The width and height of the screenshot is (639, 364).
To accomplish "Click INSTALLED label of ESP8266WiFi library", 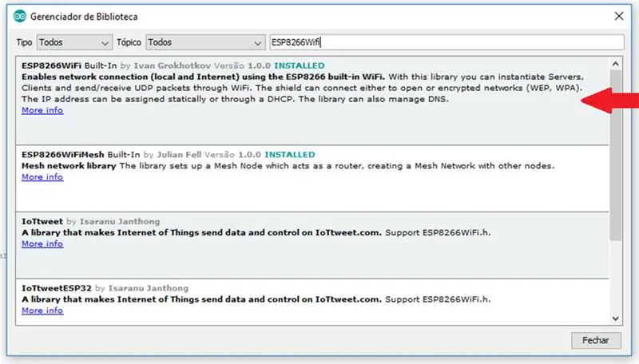I will 300,65.
